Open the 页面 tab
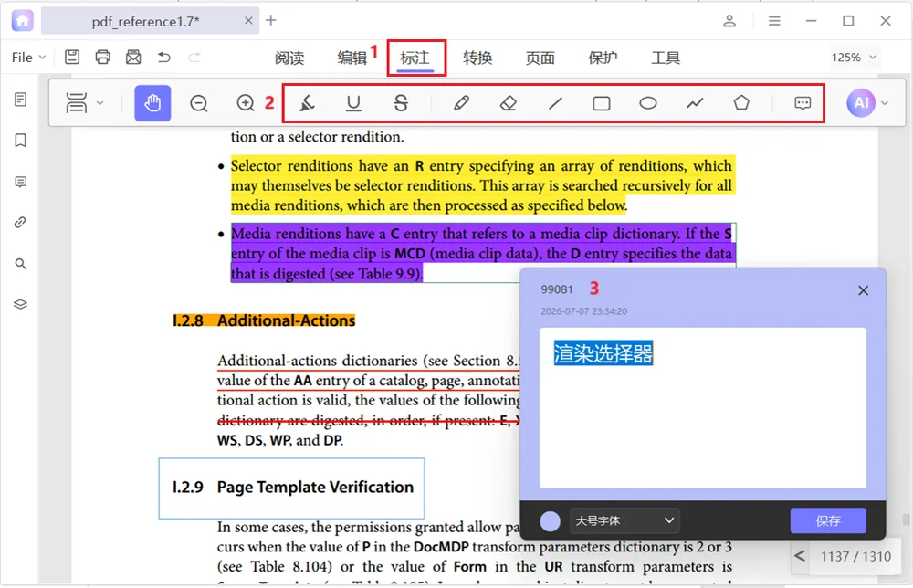Image resolution: width=913 pixels, height=588 pixels. pos(540,57)
